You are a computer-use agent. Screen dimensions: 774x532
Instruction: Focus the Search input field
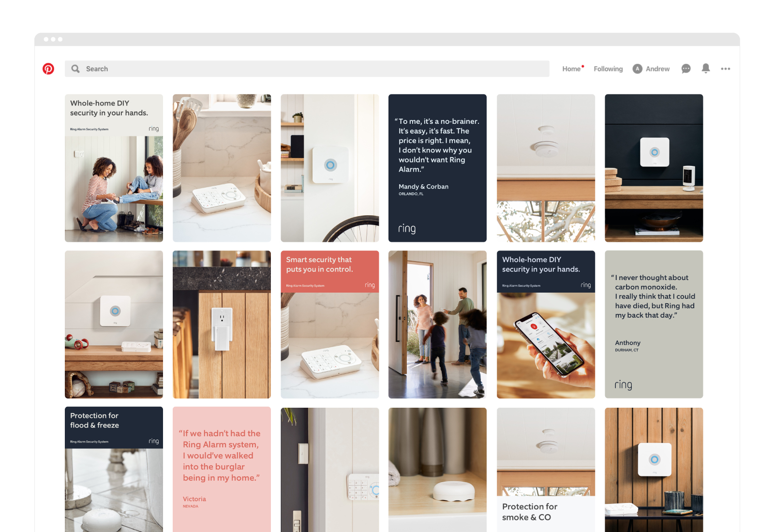click(x=307, y=69)
